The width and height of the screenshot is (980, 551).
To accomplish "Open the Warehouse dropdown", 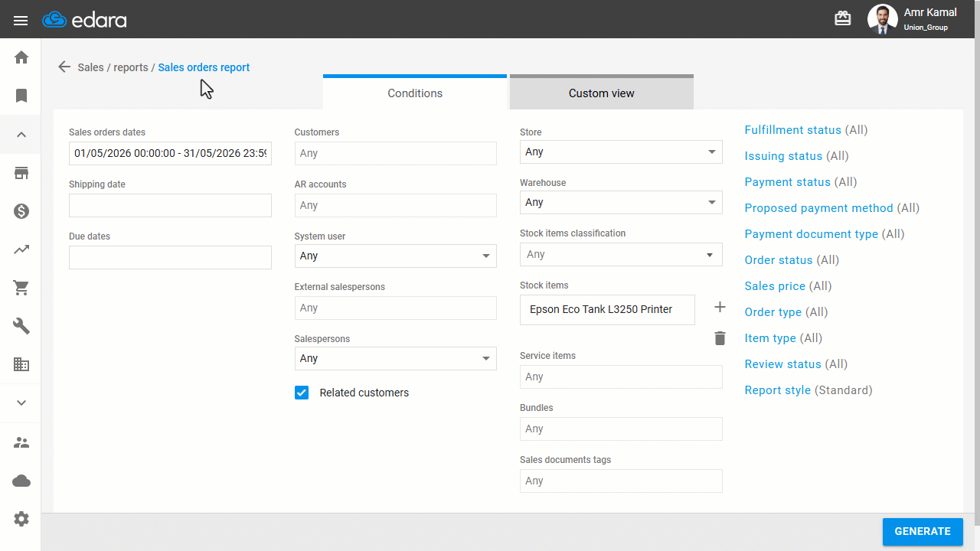I will coord(621,202).
